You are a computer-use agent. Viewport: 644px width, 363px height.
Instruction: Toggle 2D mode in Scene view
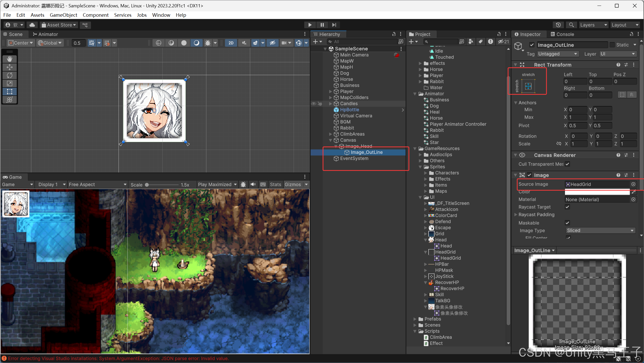[231, 43]
